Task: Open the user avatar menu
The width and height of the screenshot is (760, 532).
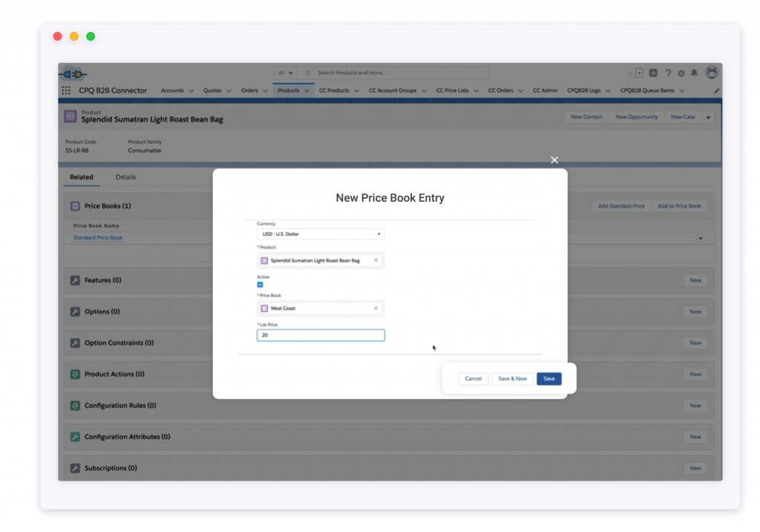Action: (712, 73)
